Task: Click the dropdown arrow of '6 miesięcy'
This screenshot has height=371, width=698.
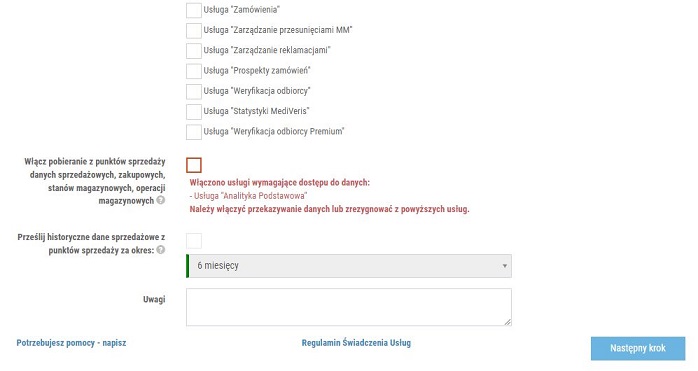Action: (x=504, y=266)
